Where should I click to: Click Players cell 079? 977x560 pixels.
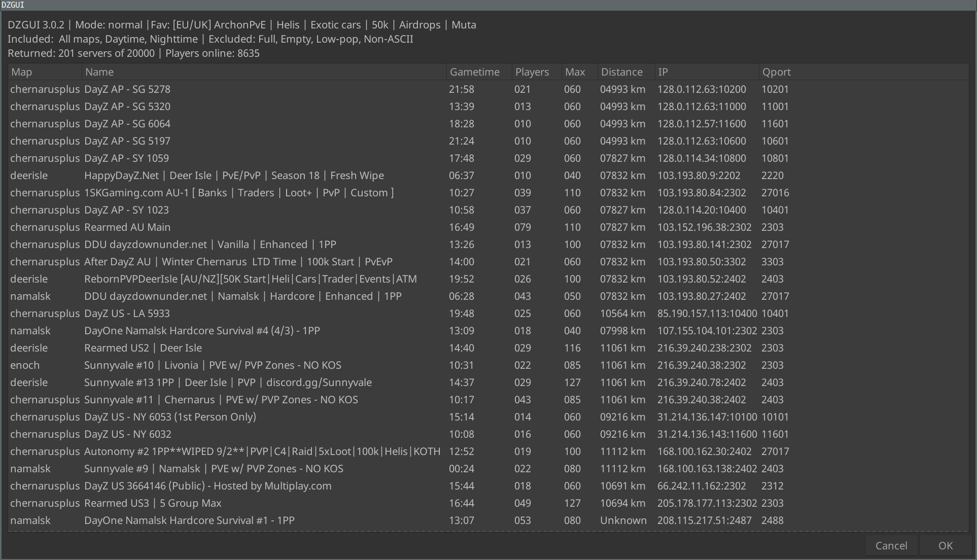tap(522, 227)
